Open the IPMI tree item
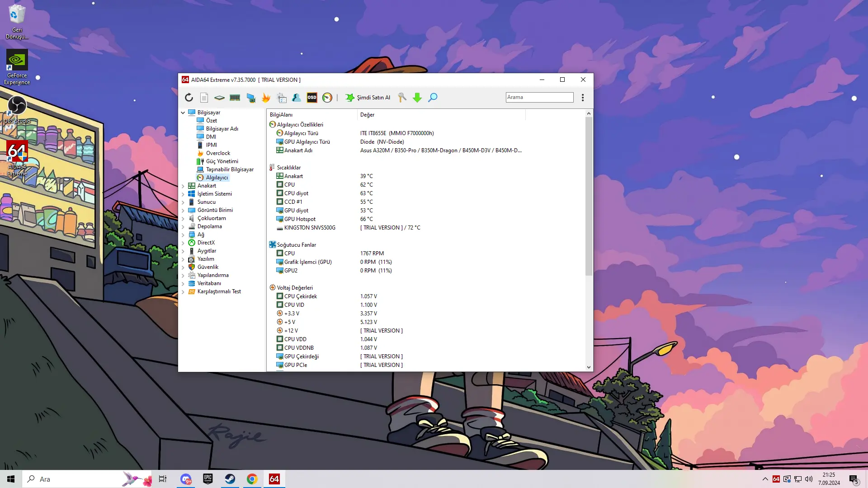 click(x=211, y=145)
